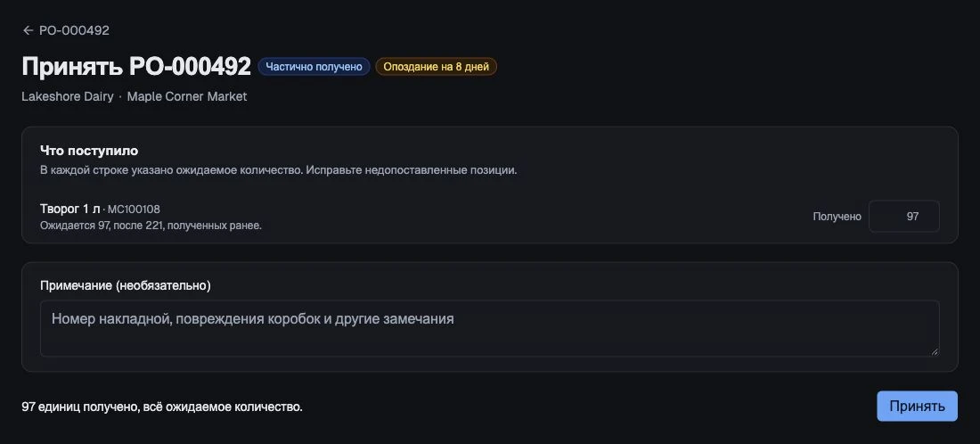Click the Maple Corner Market store name
Viewport: 980px width, 444px height.
[187, 97]
